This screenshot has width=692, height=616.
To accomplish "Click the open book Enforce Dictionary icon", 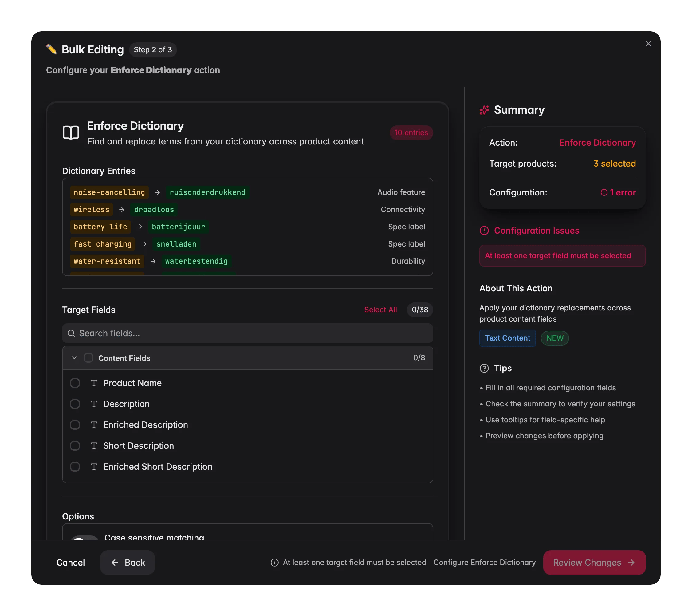I will pyautogui.click(x=71, y=132).
